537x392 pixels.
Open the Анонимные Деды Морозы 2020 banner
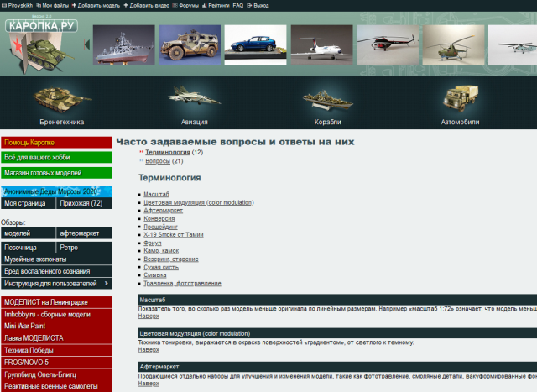[x=56, y=191]
